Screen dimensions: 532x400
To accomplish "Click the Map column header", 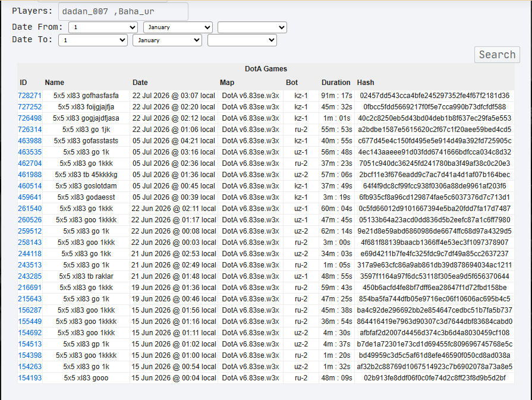I will 227,83.
